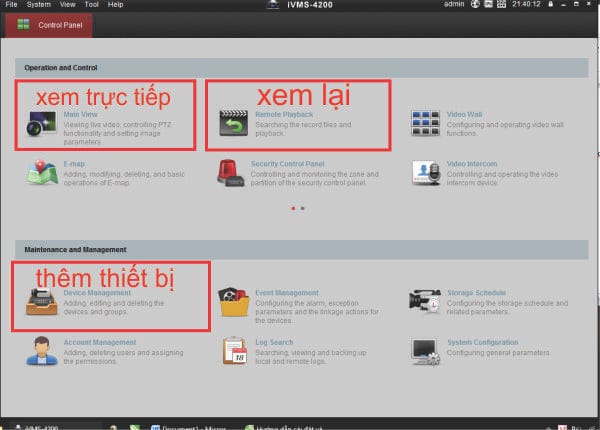Select the first page indicator dot
Image resolution: width=600 pixels, height=430 pixels.
293,208
